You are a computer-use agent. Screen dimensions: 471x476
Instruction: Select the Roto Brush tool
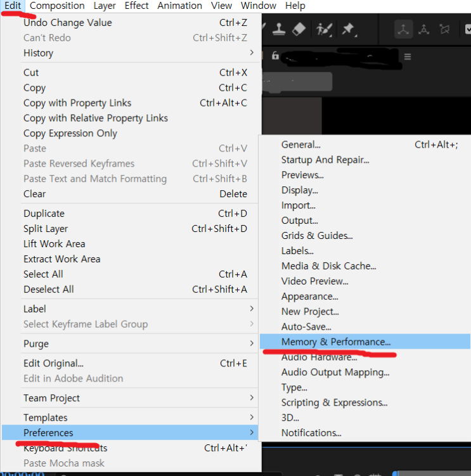(325, 29)
